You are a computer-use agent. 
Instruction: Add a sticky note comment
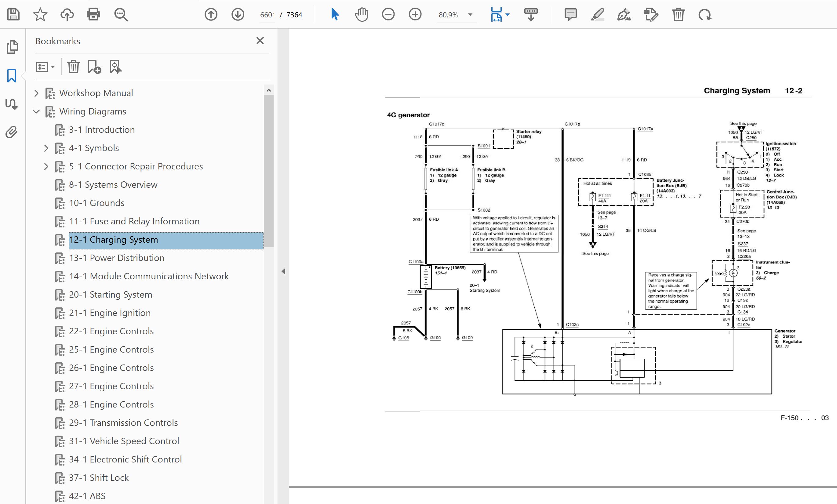[x=570, y=15]
